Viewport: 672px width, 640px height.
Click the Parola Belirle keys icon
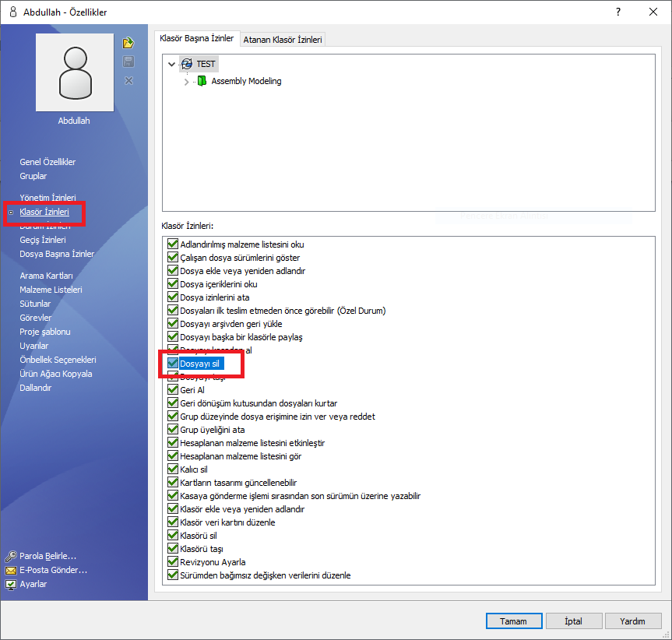(11, 557)
